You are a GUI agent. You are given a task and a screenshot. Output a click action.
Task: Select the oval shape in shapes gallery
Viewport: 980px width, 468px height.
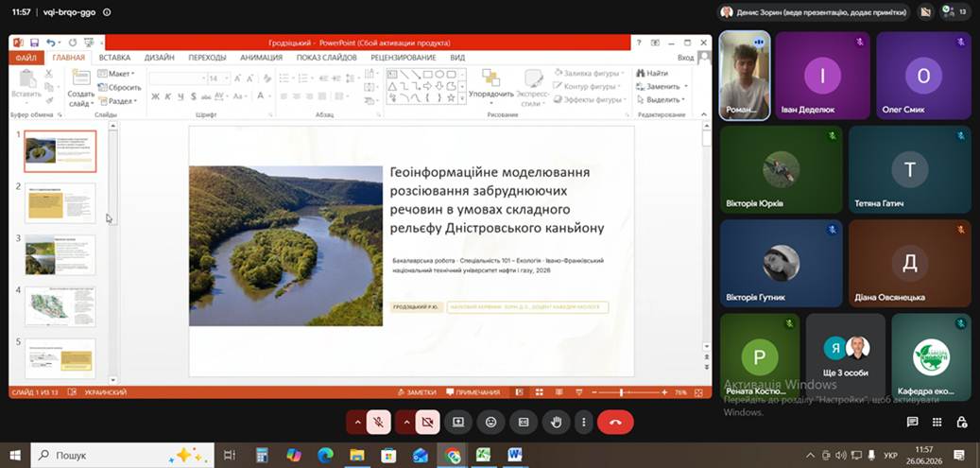pos(439,74)
